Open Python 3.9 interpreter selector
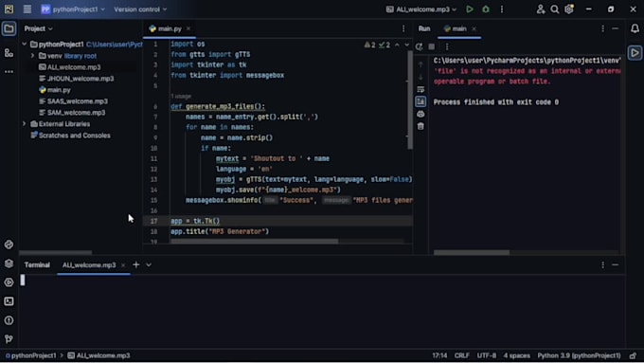The width and height of the screenshot is (644, 363). [x=579, y=355]
